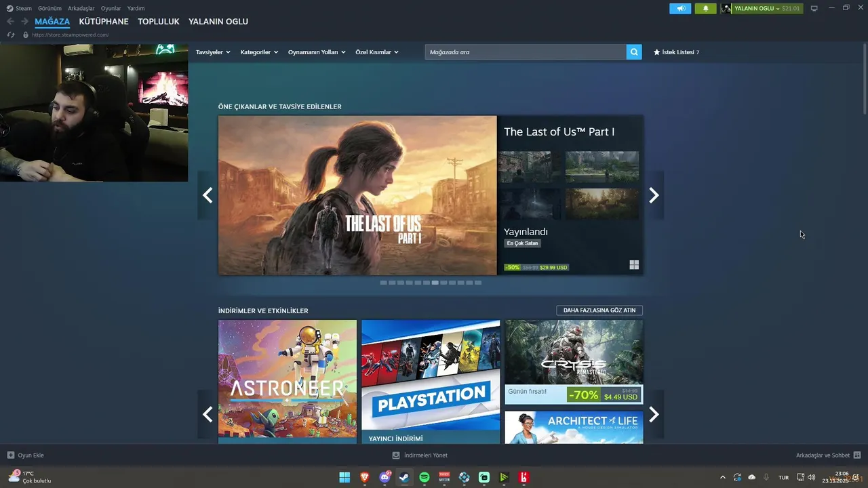
Task: Click the Mağazada ara search field
Action: pos(526,52)
